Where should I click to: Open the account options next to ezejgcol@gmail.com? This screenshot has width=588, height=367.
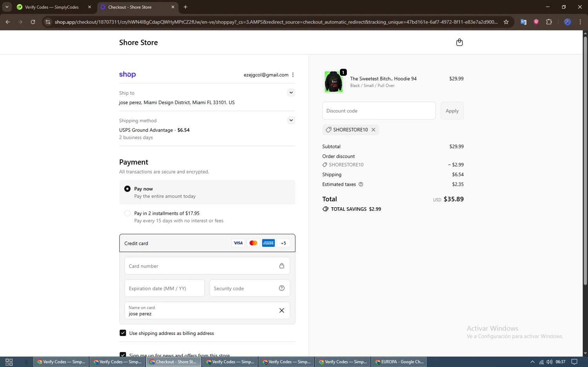pos(293,75)
